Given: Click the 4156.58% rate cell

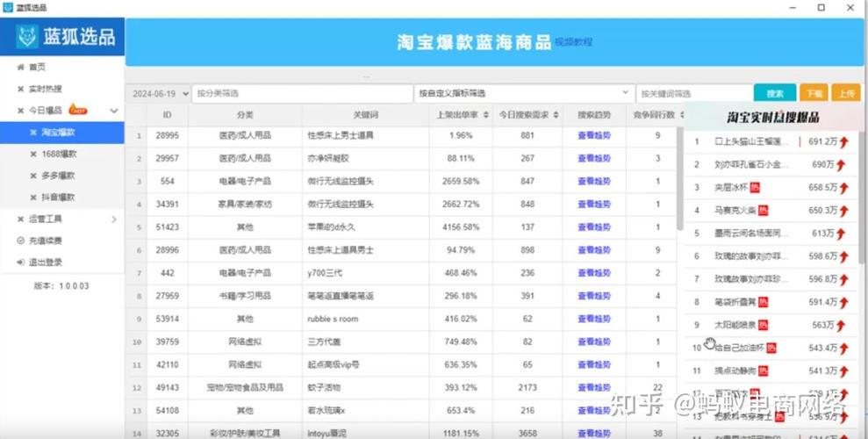Looking at the screenshot, I should pos(461,227).
